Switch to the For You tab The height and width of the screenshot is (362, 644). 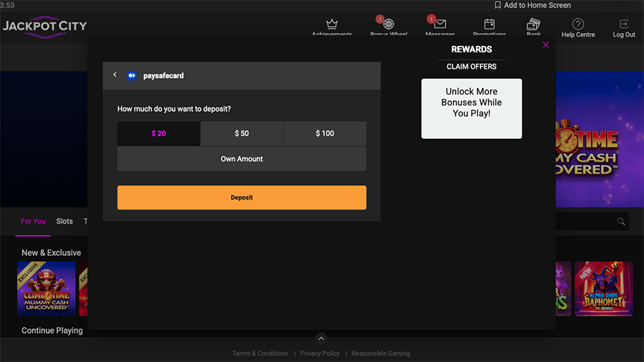33,221
